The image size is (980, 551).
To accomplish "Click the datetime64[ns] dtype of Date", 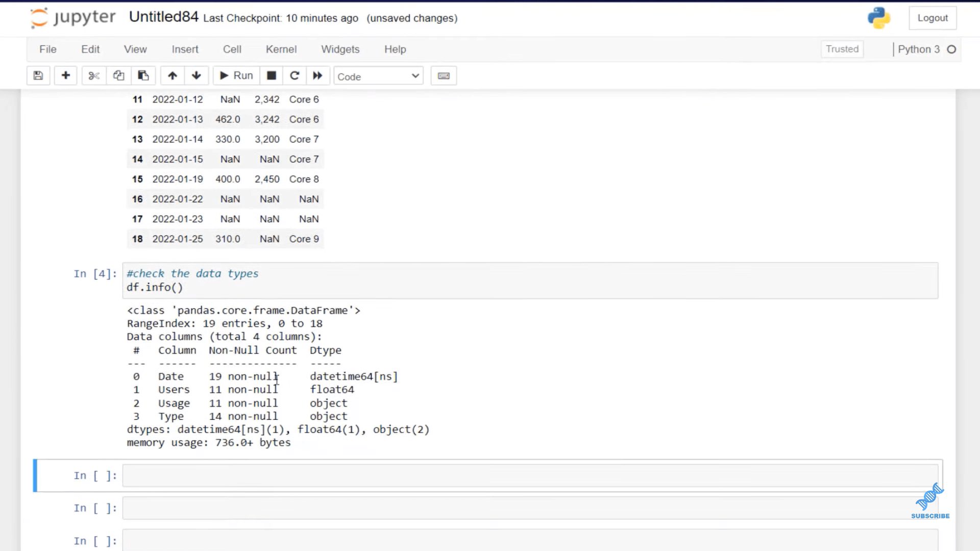I will [x=354, y=376].
